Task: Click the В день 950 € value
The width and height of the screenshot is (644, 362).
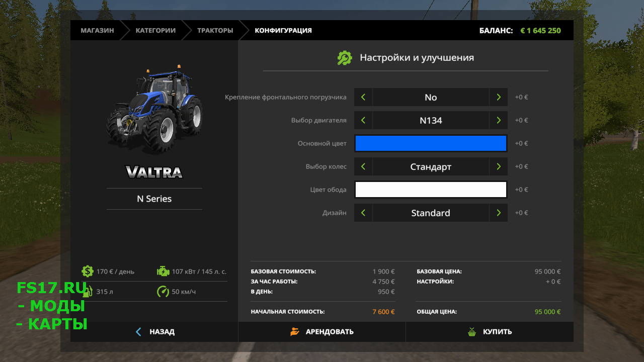Action: click(386, 292)
